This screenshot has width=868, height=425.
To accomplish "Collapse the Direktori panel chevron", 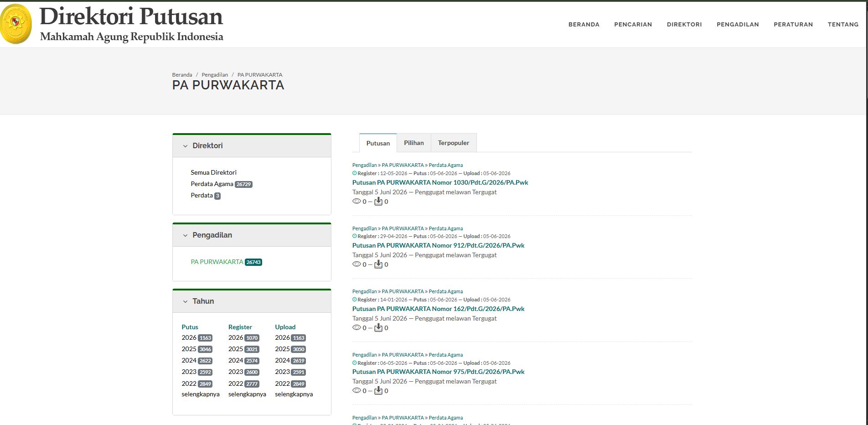I will [x=185, y=146].
